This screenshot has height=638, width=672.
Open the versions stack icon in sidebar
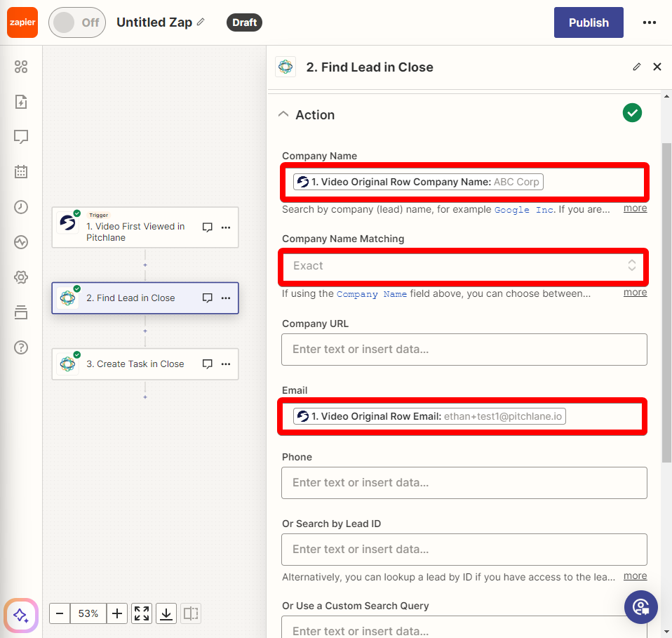click(21, 312)
